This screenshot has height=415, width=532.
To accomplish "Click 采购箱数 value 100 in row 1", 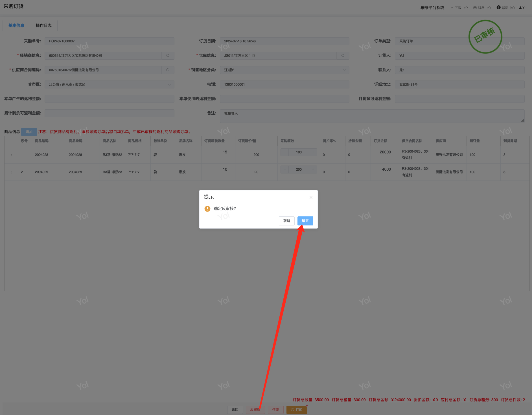I will (299, 152).
